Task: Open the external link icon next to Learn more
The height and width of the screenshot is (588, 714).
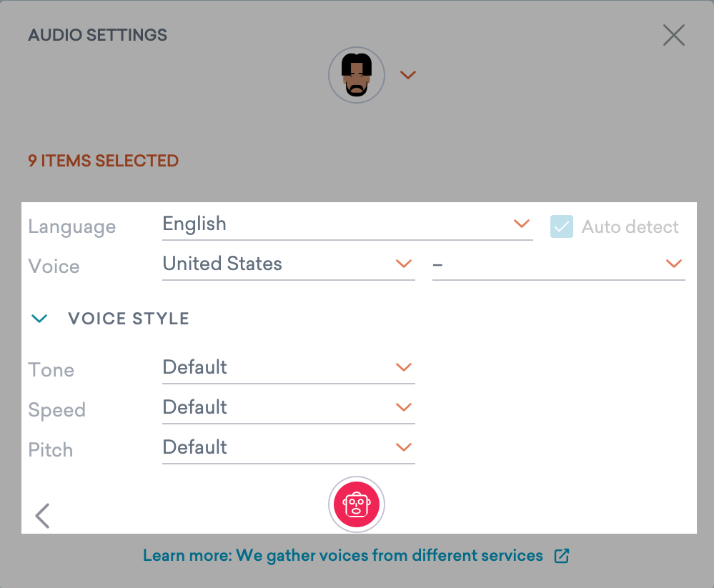Action: pyautogui.click(x=562, y=555)
